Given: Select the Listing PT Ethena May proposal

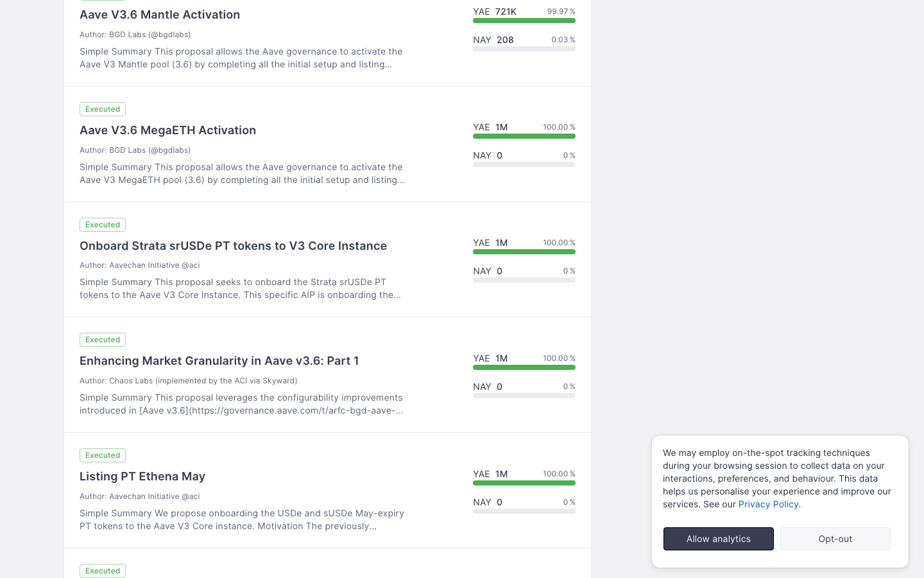Looking at the screenshot, I should (142, 477).
